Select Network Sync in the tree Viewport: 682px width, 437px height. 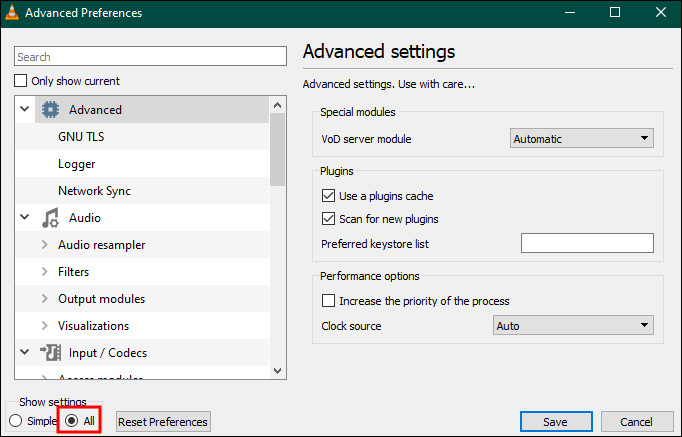(x=94, y=191)
